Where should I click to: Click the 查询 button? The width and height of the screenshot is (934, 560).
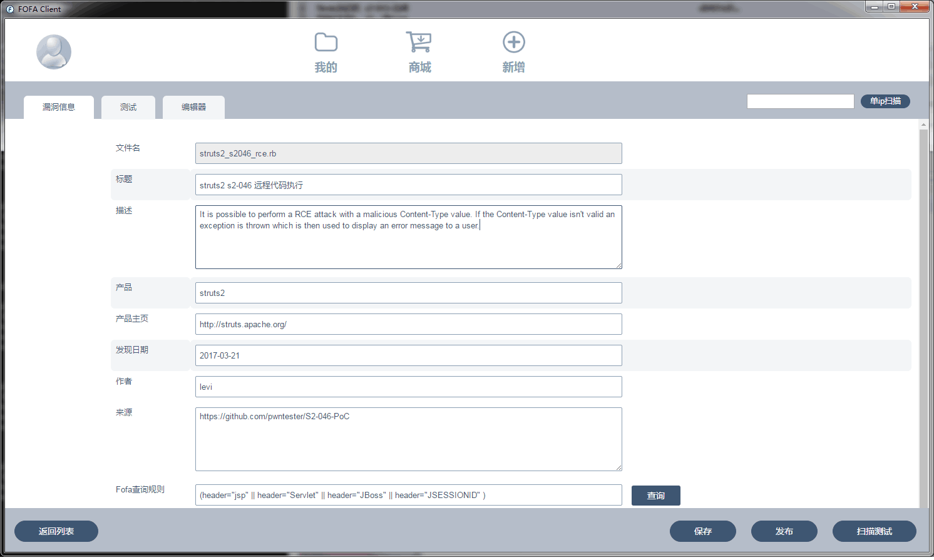coord(656,496)
